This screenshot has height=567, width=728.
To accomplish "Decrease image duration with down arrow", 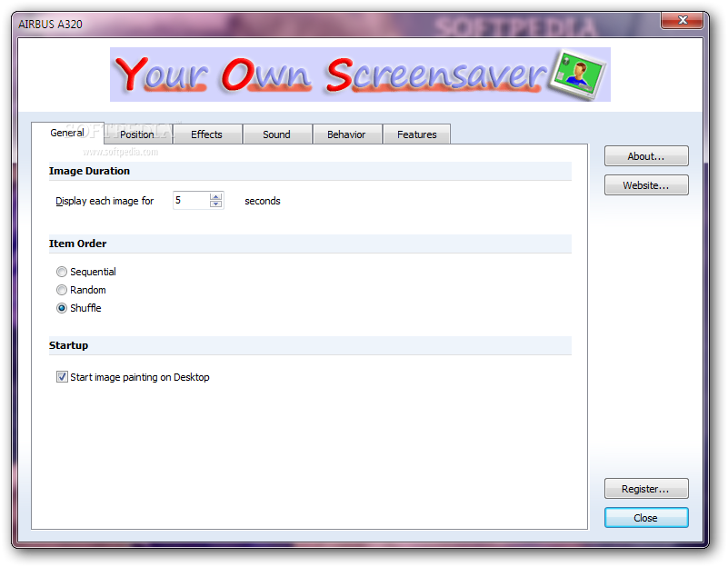I will pyautogui.click(x=215, y=204).
